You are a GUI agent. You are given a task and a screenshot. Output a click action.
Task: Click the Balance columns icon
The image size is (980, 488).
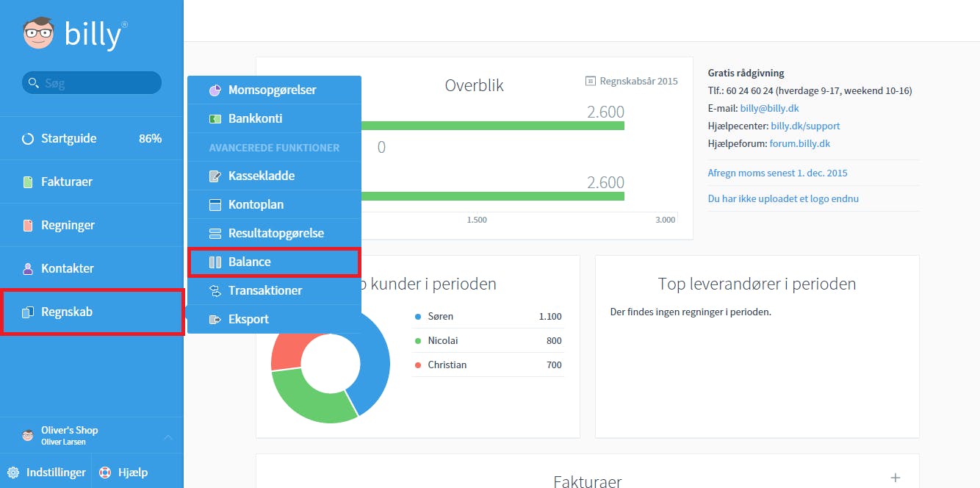point(215,262)
